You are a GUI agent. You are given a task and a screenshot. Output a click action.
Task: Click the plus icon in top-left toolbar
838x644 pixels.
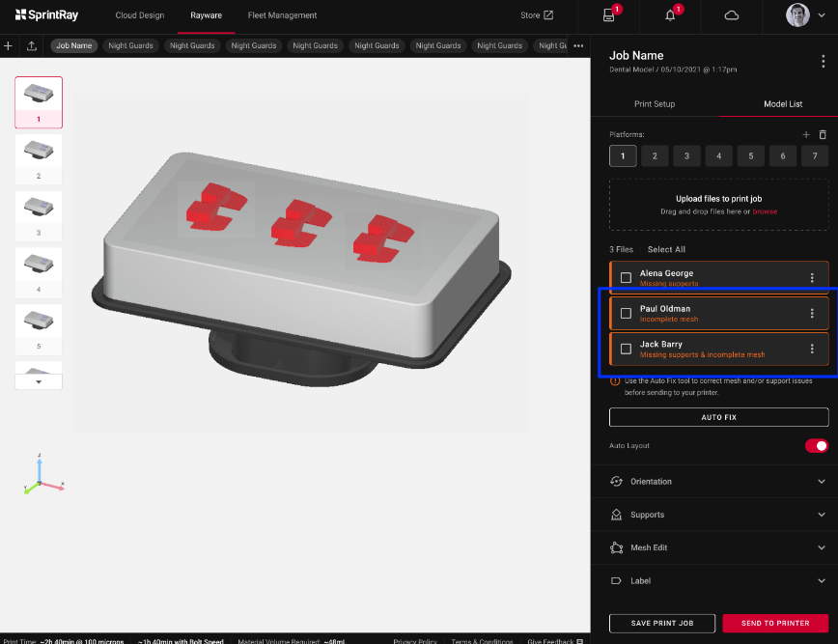(x=8, y=45)
